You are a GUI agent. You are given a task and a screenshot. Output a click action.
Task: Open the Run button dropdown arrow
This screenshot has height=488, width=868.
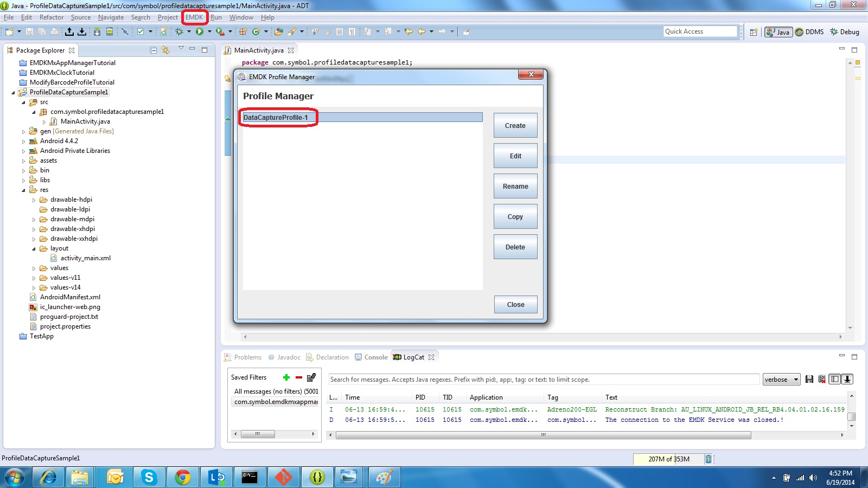[x=209, y=31]
